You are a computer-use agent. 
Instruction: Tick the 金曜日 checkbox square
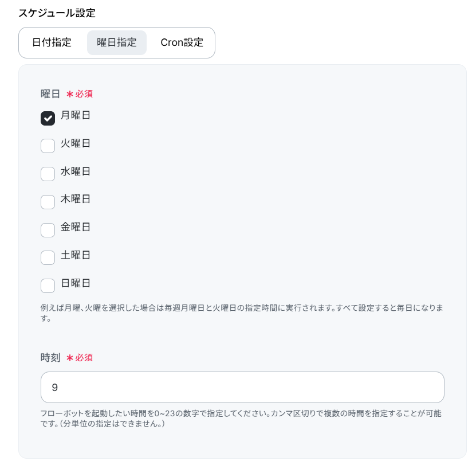[48, 230]
